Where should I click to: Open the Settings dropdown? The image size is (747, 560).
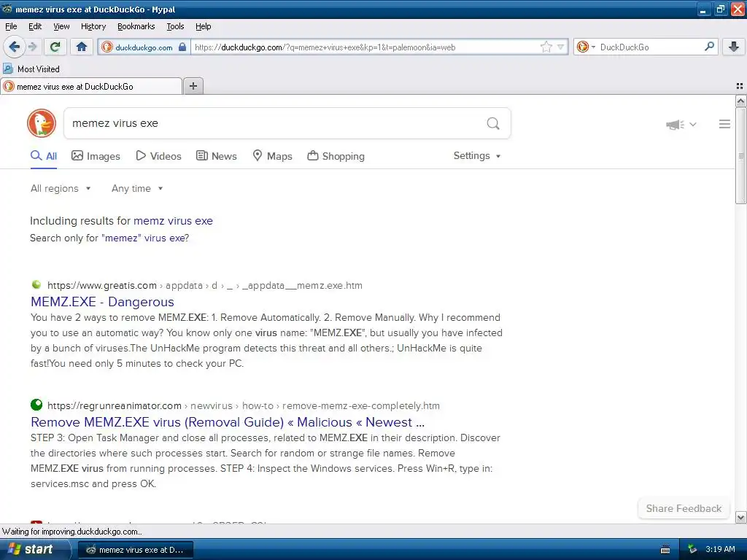pos(477,156)
